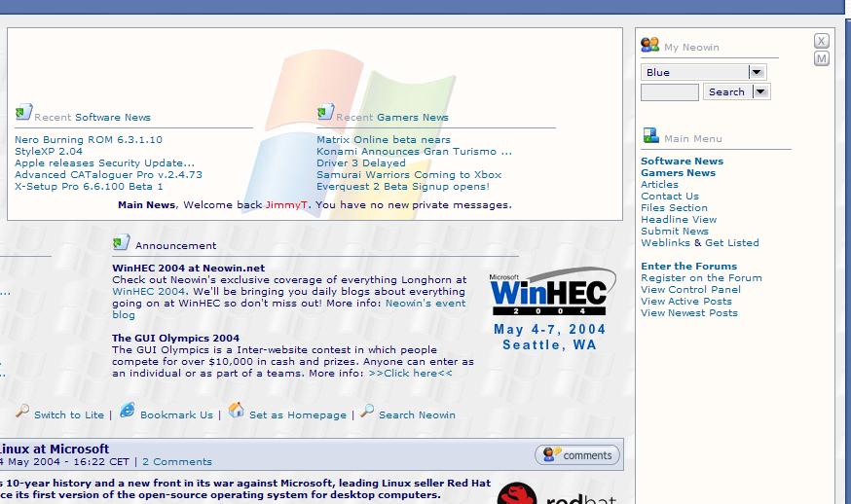Open Nero Burning ROM 6.3.1.10 news
This screenshot has width=851, height=504.
(x=89, y=139)
